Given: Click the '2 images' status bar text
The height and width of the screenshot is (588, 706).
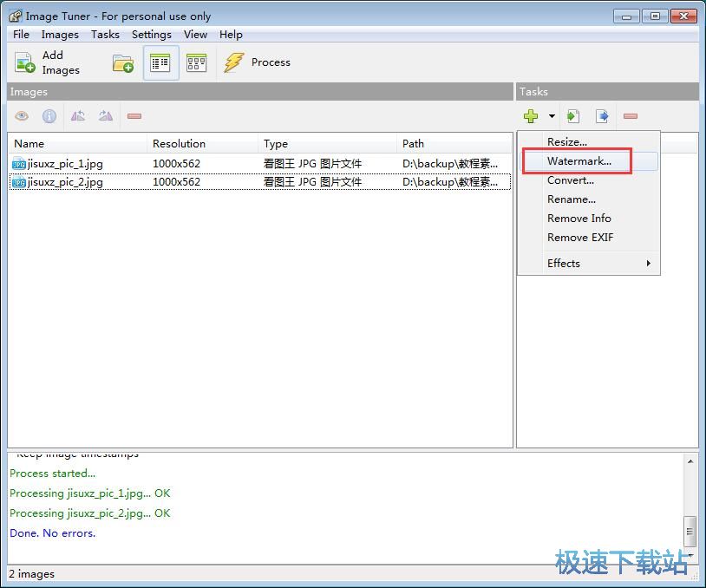Looking at the screenshot, I should click(31, 574).
